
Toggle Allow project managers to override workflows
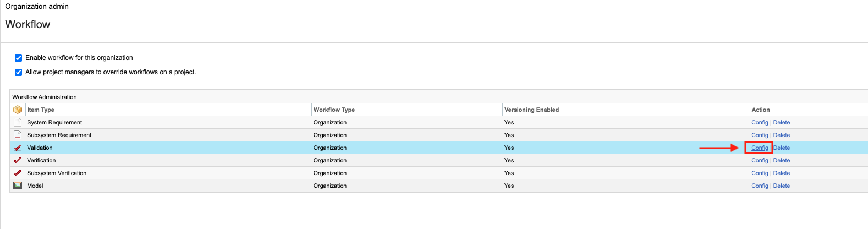pyautogui.click(x=18, y=72)
